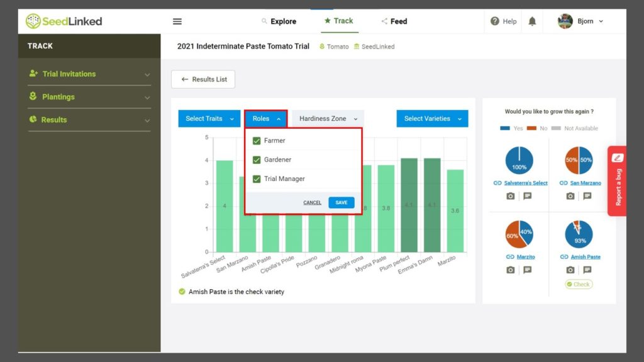Screen dimensions: 644x362
Task: Click the Salvaterra's Select bar in chart
Action: tap(225, 206)
